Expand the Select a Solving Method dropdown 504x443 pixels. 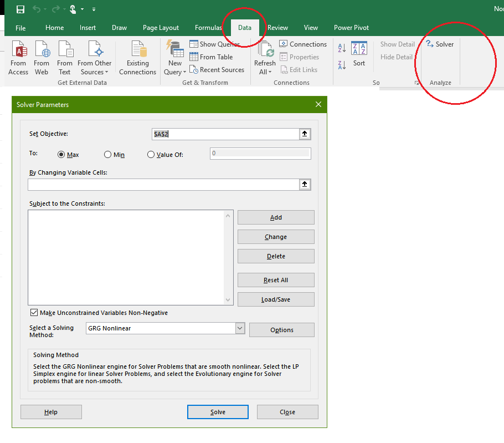point(240,328)
